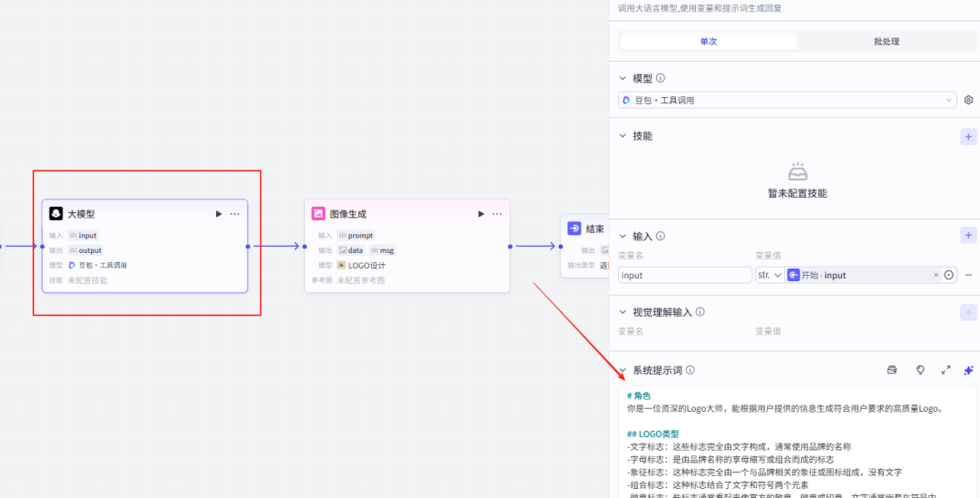
Task: Click the input variable name field
Action: click(x=685, y=275)
